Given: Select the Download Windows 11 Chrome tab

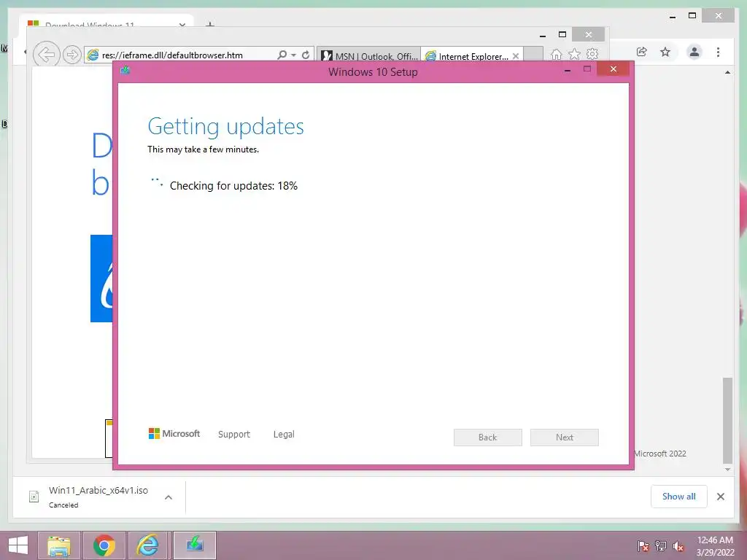Looking at the screenshot, I should (107, 23).
